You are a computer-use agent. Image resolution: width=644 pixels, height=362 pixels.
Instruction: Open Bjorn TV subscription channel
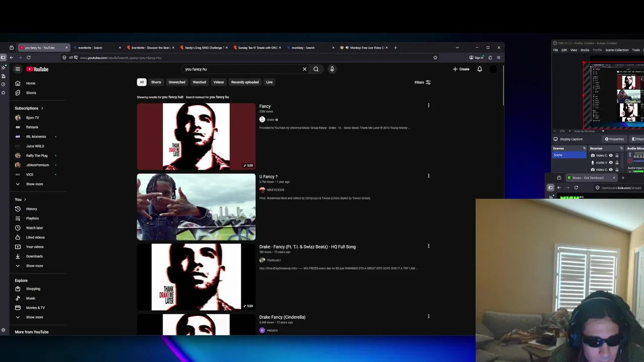pos(33,118)
